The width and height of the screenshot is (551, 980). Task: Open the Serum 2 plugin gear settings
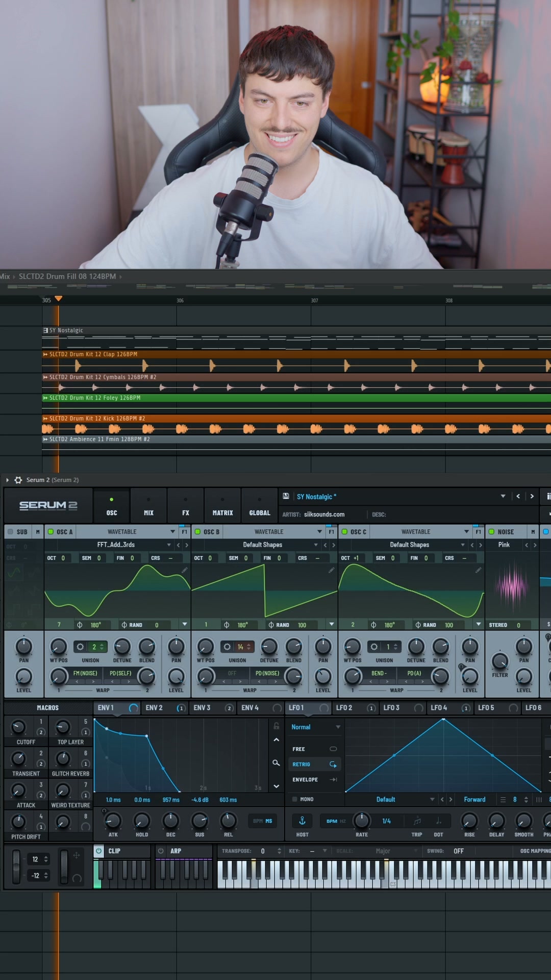tap(18, 480)
